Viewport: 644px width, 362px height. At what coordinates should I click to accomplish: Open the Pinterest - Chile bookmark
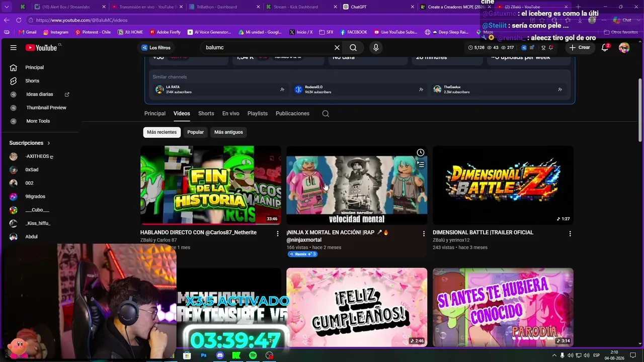click(x=93, y=32)
